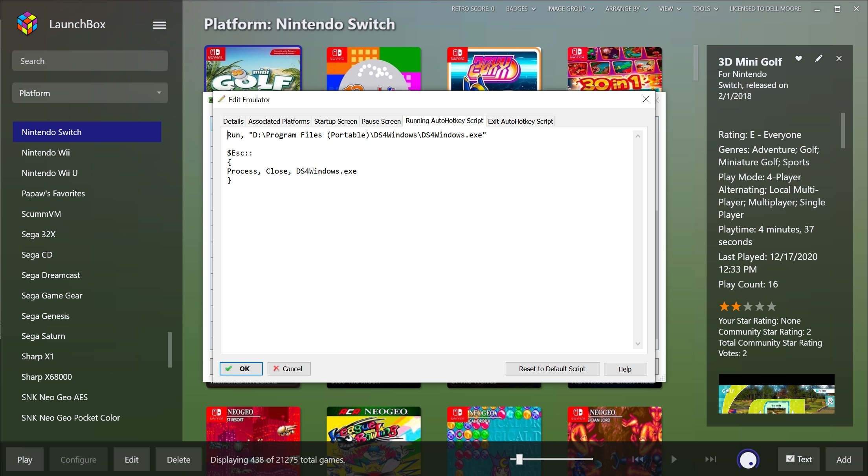
Task: Select Running AutoHotkey Script tab
Action: [x=444, y=121]
